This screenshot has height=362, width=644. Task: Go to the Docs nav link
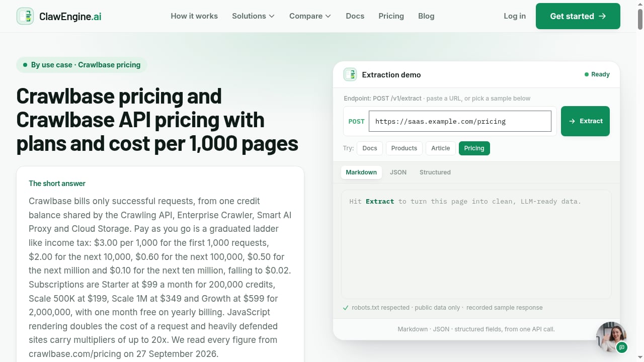click(x=355, y=16)
